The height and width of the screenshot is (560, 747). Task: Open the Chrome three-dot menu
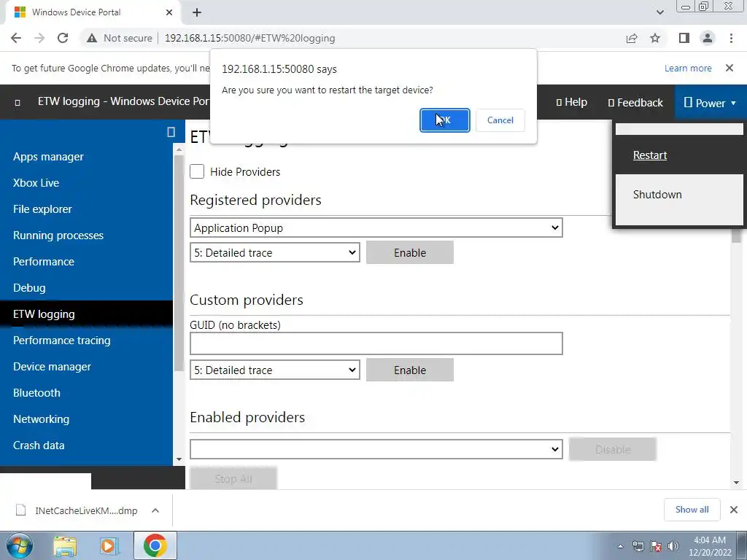731,38
